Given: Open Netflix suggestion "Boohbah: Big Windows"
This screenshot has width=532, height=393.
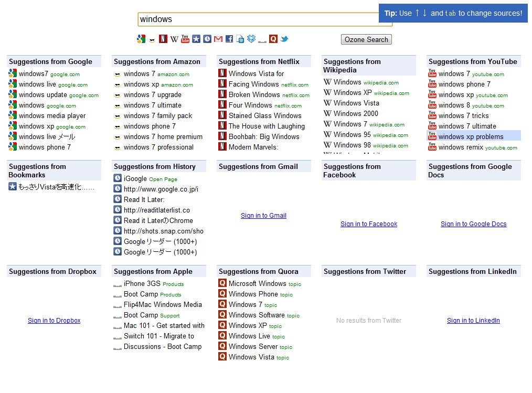Looking at the screenshot, I should pyautogui.click(x=263, y=137).
